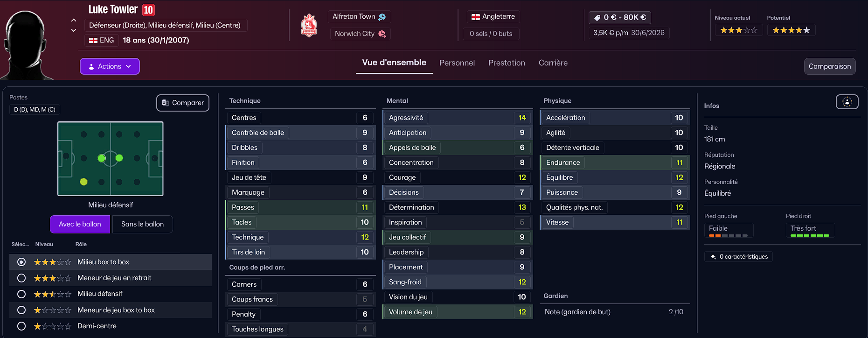Click the Pied droit strength bar
The height and width of the screenshot is (338, 868).
tap(810, 236)
